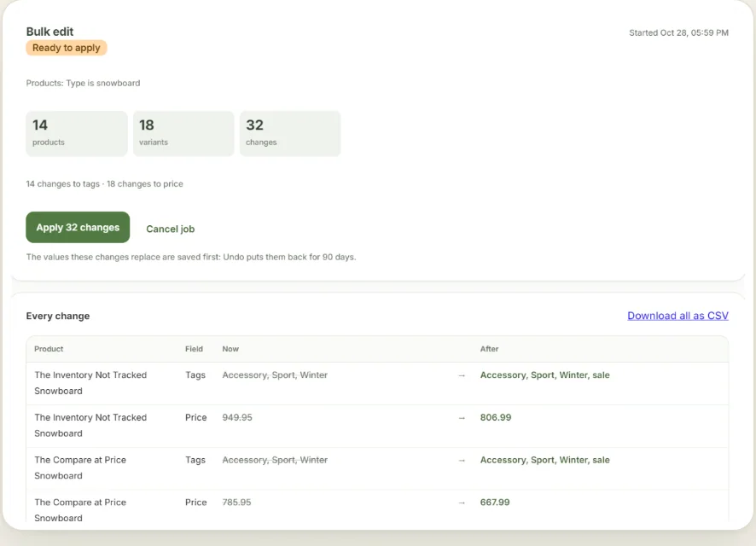The width and height of the screenshot is (756, 546).
Task: Click Tags field of Compare at Price Snowboard
Action: tap(195, 460)
